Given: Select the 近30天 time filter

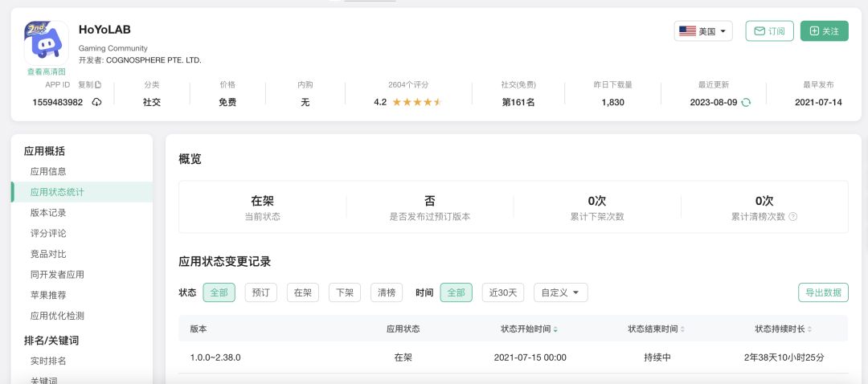Looking at the screenshot, I should [502, 292].
